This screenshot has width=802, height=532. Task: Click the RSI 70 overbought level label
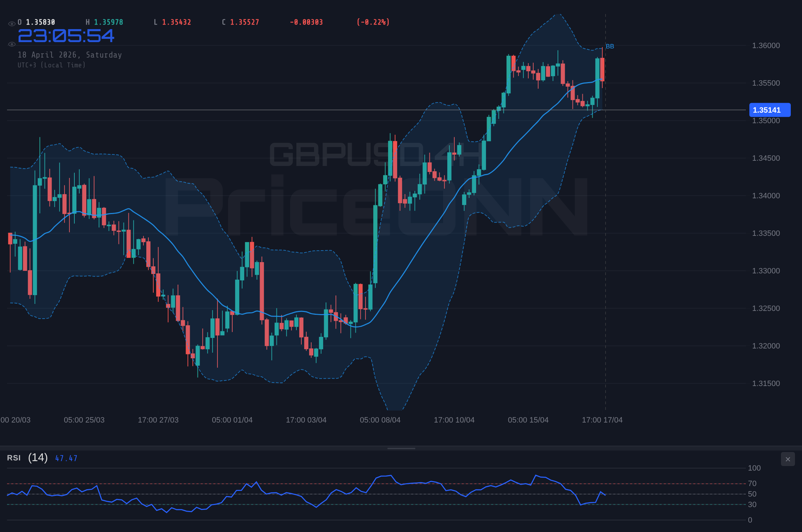point(752,484)
